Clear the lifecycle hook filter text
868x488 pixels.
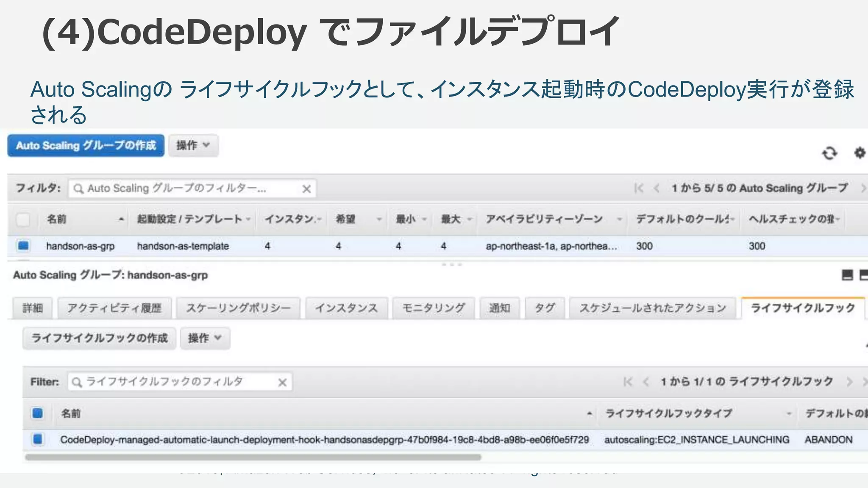(282, 383)
